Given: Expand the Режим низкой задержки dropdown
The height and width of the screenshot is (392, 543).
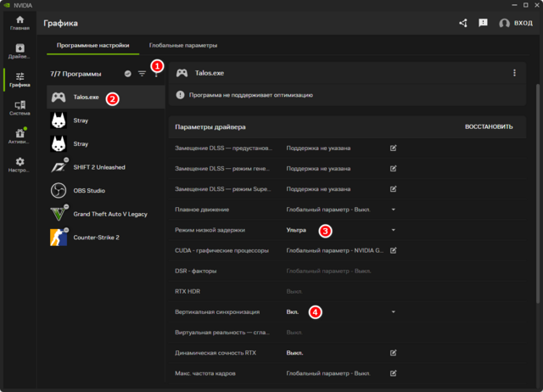Looking at the screenshot, I should [x=393, y=230].
